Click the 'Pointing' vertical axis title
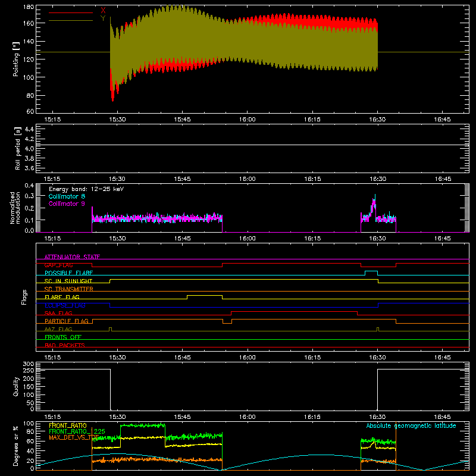476x476 pixels. [x=16, y=59]
